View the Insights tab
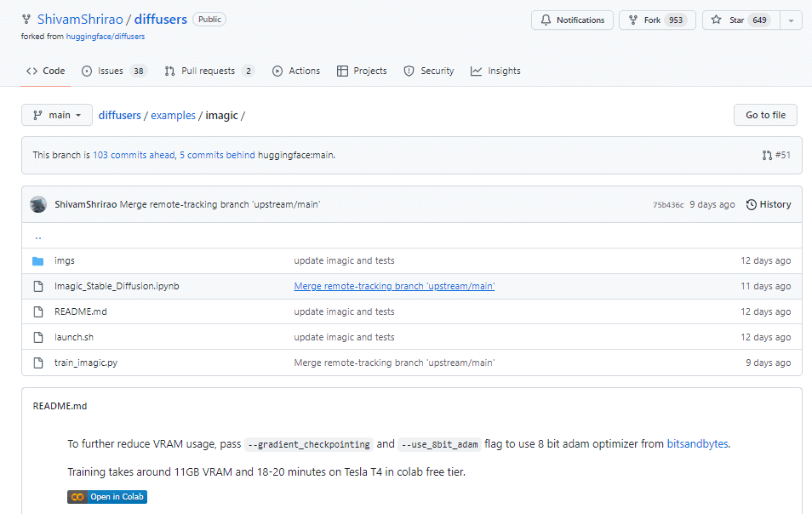This screenshot has width=812, height=514. [x=495, y=71]
